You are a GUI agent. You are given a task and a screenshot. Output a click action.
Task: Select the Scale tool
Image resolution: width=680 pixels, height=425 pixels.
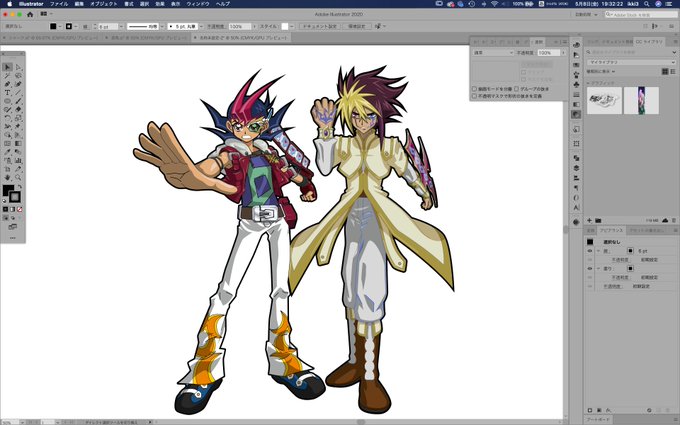coord(18,118)
